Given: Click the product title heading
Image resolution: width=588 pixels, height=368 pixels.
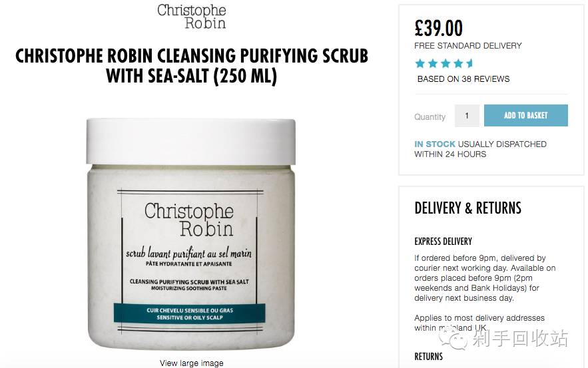Looking at the screenshot, I should click(192, 66).
